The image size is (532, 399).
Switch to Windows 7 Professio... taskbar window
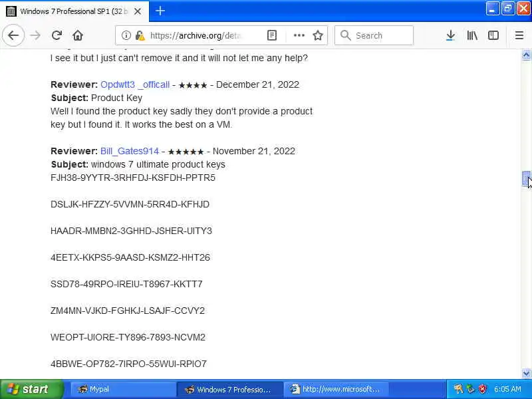pyautogui.click(x=229, y=389)
